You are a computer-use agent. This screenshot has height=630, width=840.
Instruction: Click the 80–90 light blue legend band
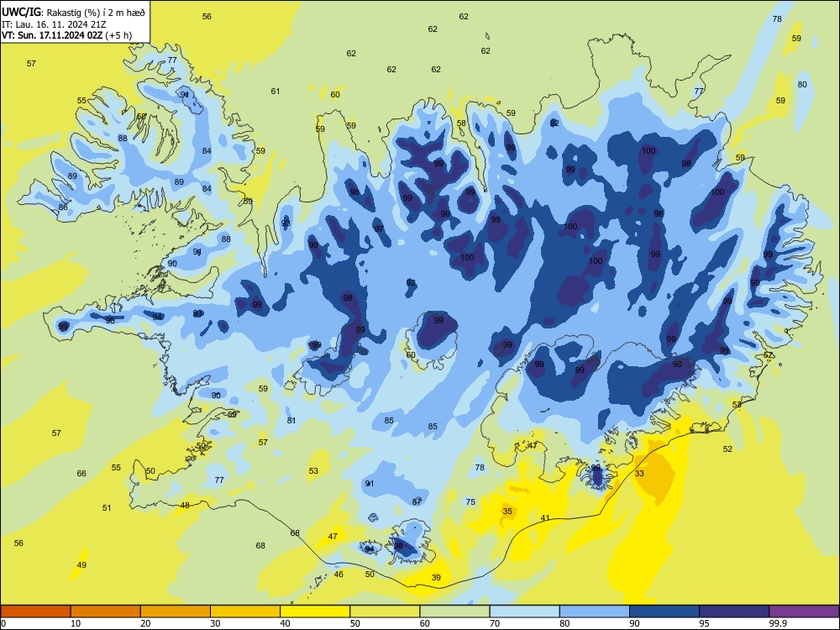click(x=595, y=612)
